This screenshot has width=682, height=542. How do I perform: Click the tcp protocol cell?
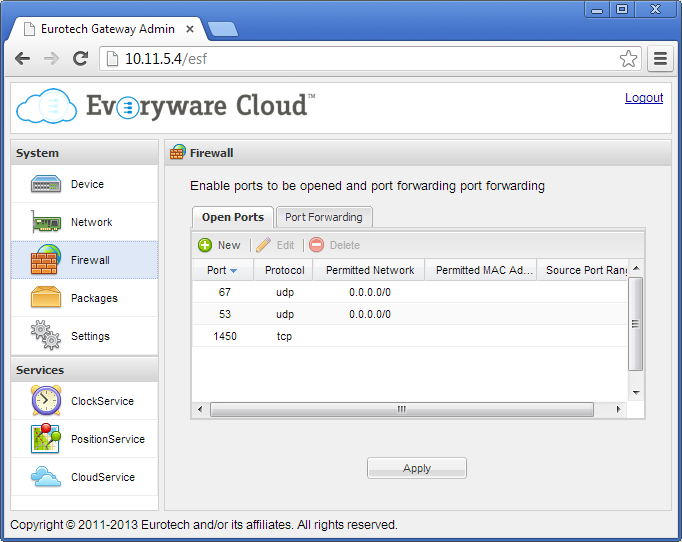(284, 336)
